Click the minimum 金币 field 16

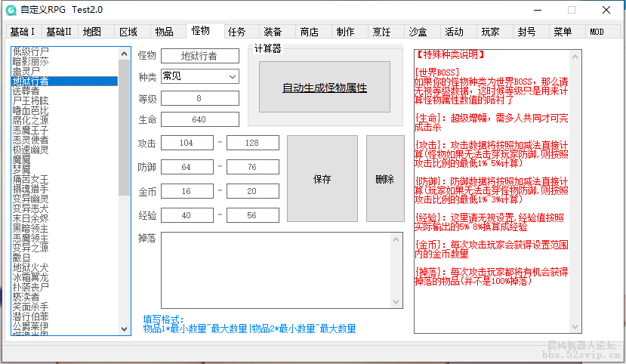187,191
